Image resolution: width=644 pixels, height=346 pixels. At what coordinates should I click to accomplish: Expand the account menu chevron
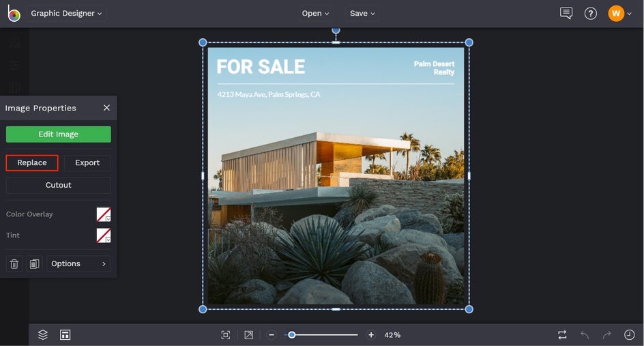pyautogui.click(x=629, y=14)
